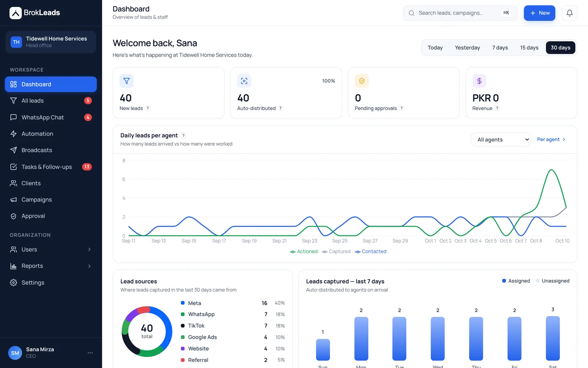Viewport: 588px width, 368px height.
Task: Click the Revenue dollar icon
Action: click(479, 81)
